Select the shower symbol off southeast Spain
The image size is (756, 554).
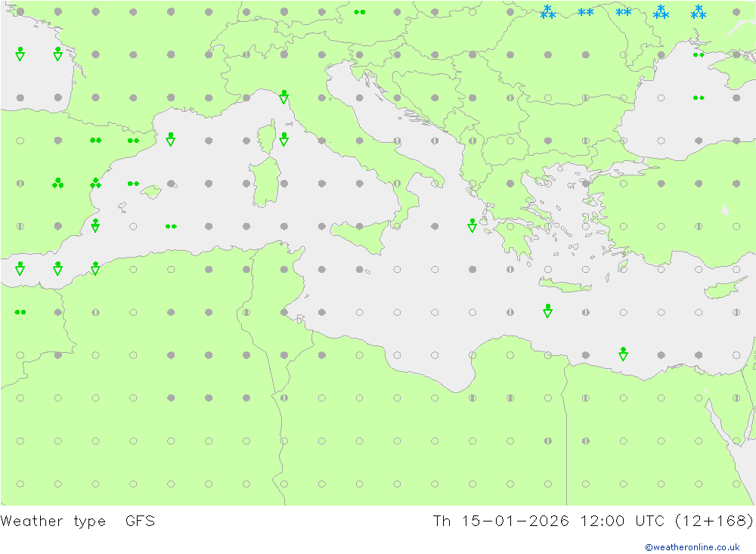coord(95,225)
